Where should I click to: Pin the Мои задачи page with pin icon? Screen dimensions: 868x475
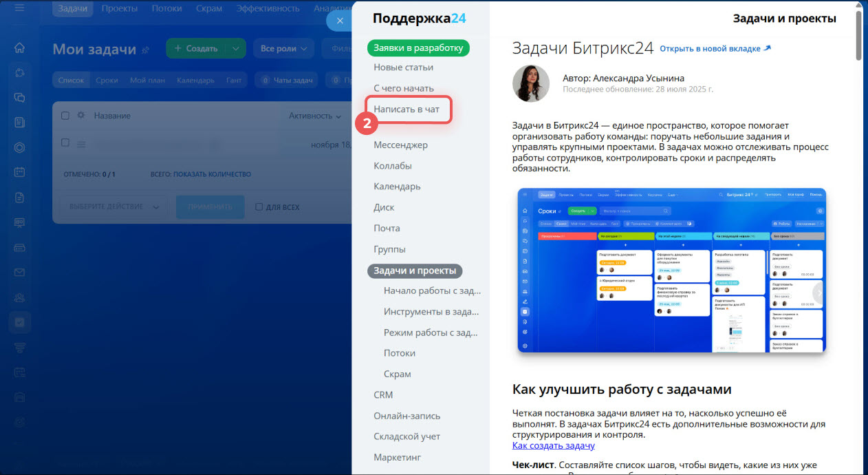(145, 50)
